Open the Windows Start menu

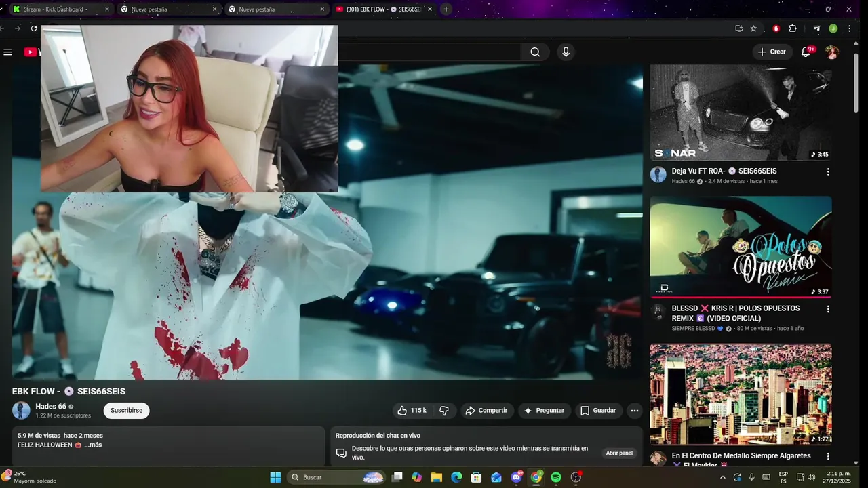click(x=275, y=477)
